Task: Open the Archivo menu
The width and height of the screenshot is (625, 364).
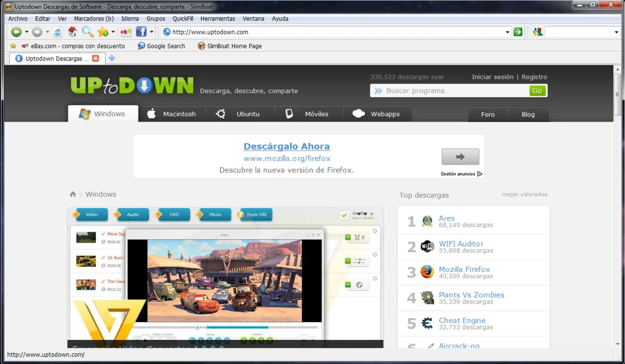Action: pyautogui.click(x=18, y=19)
